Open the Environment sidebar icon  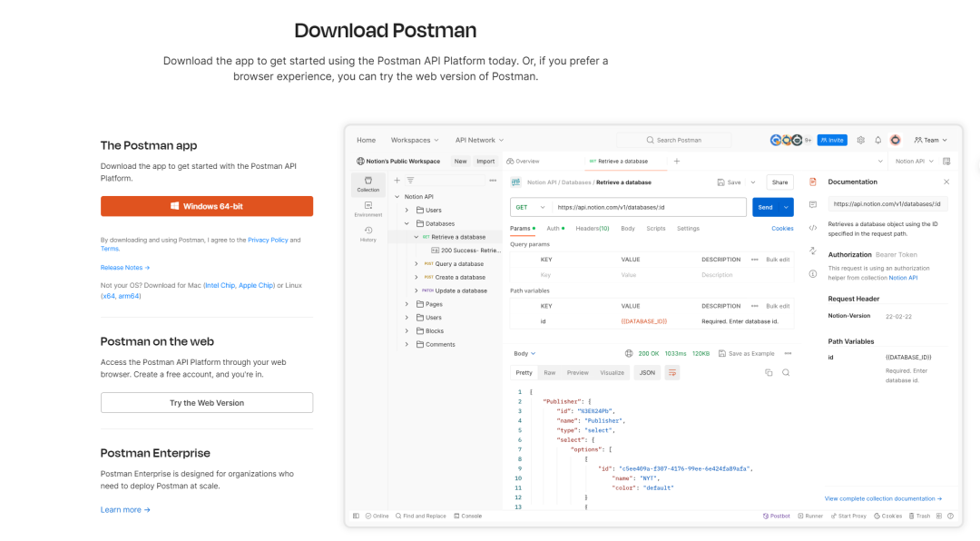pos(368,209)
